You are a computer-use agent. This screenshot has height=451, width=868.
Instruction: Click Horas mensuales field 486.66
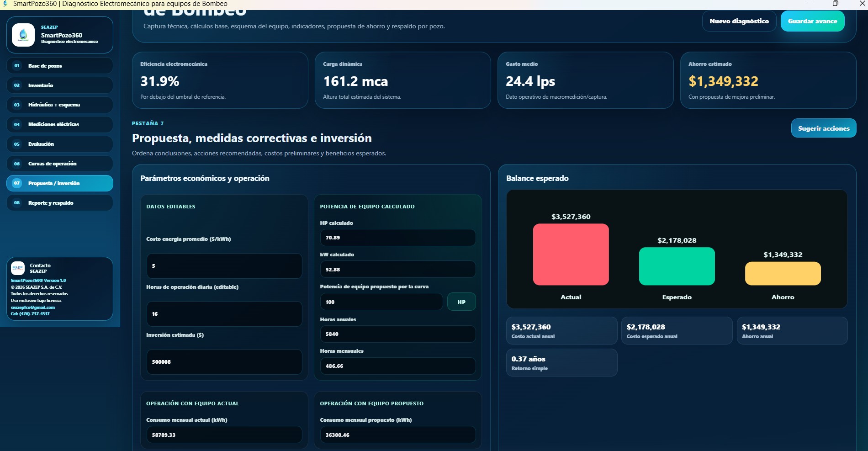398,366
